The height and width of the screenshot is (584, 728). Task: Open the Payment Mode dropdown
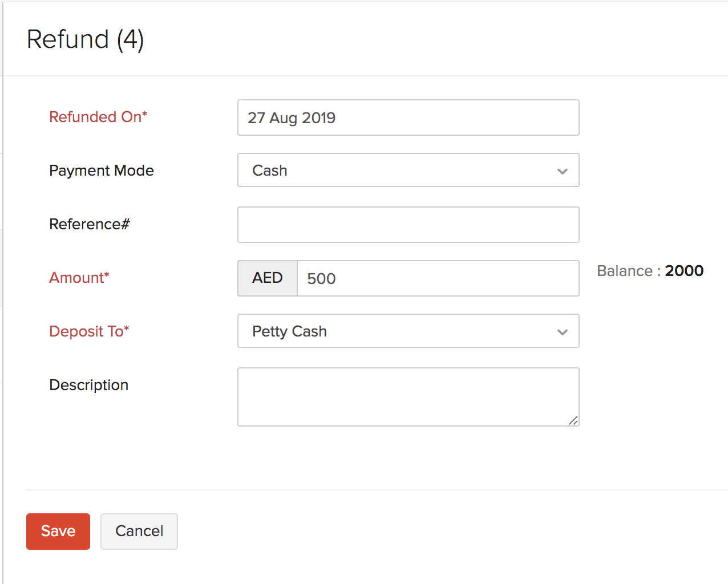tap(408, 170)
